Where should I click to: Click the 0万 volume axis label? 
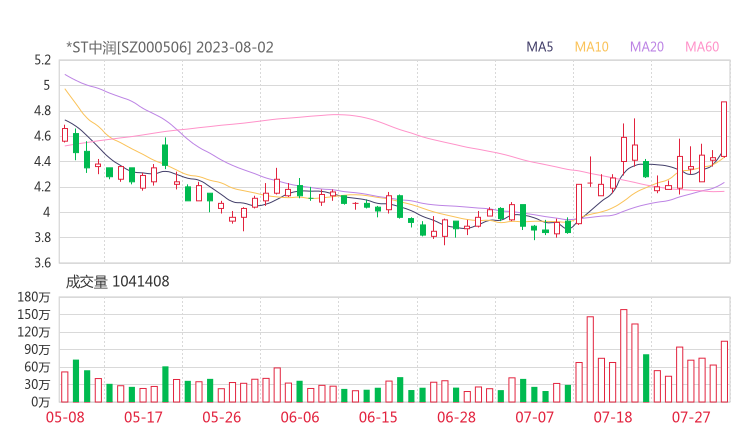tap(41, 402)
